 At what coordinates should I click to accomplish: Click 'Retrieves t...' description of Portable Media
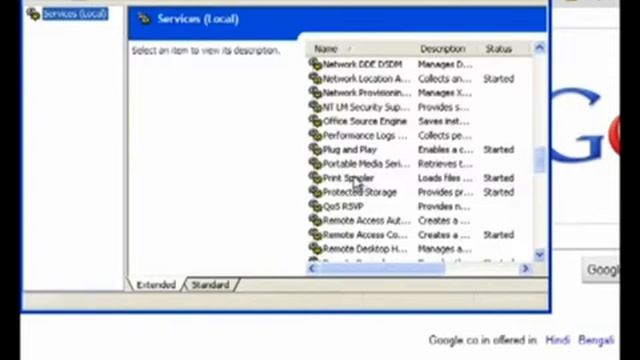(x=445, y=164)
